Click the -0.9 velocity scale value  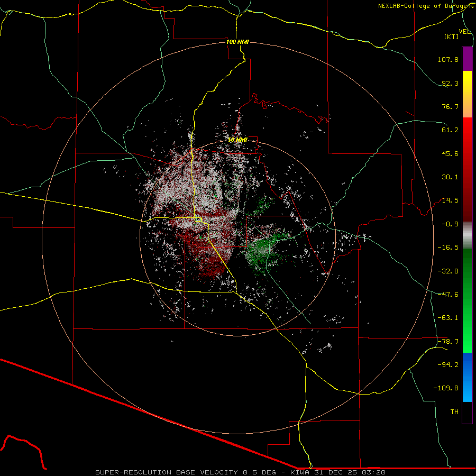pos(450,224)
